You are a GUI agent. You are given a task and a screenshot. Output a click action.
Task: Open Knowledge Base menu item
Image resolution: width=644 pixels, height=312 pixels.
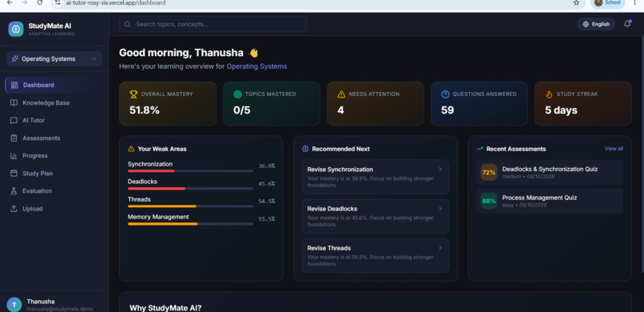pyautogui.click(x=54, y=102)
